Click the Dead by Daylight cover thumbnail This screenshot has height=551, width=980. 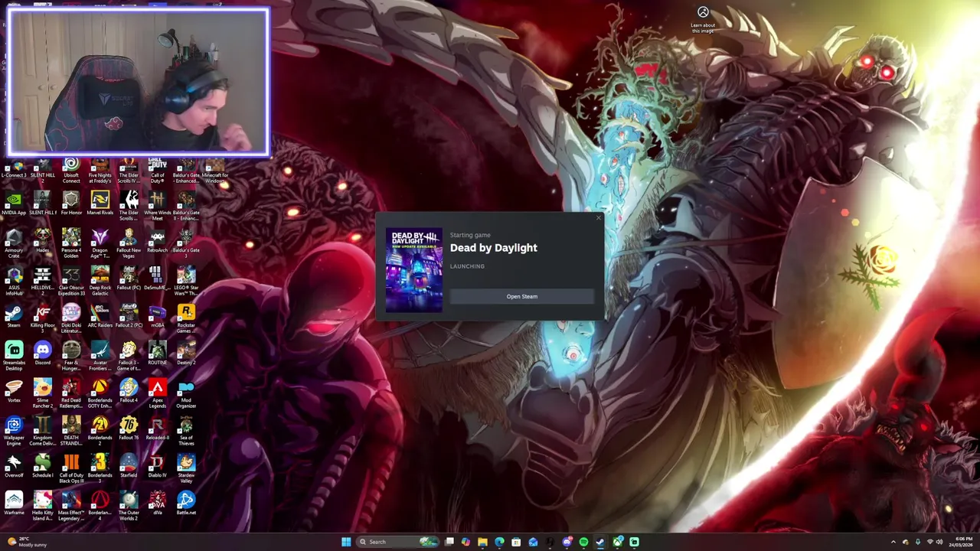pos(413,269)
